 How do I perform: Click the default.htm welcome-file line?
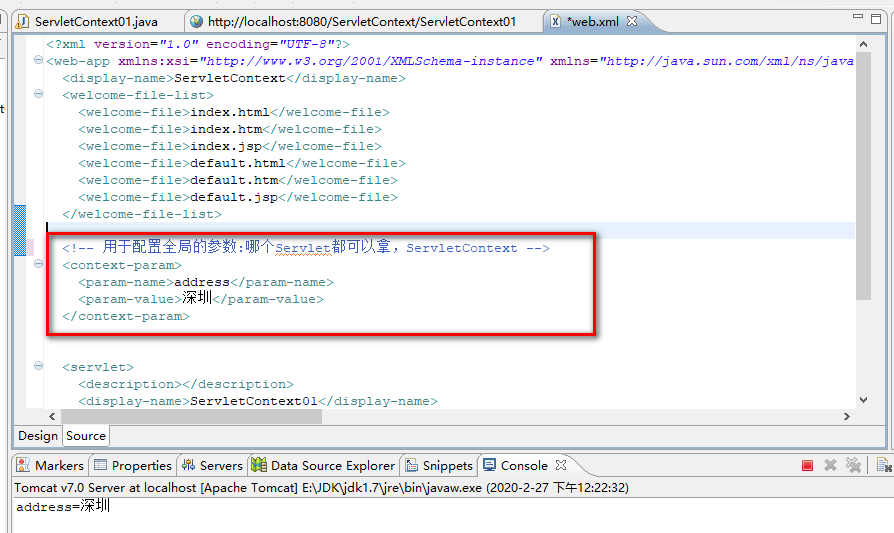(238, 180)
